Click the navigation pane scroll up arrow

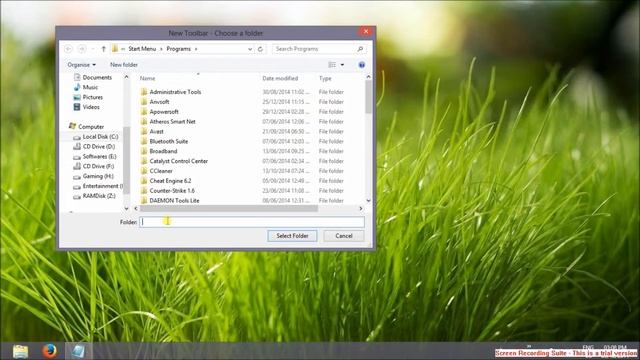point(126,77)
